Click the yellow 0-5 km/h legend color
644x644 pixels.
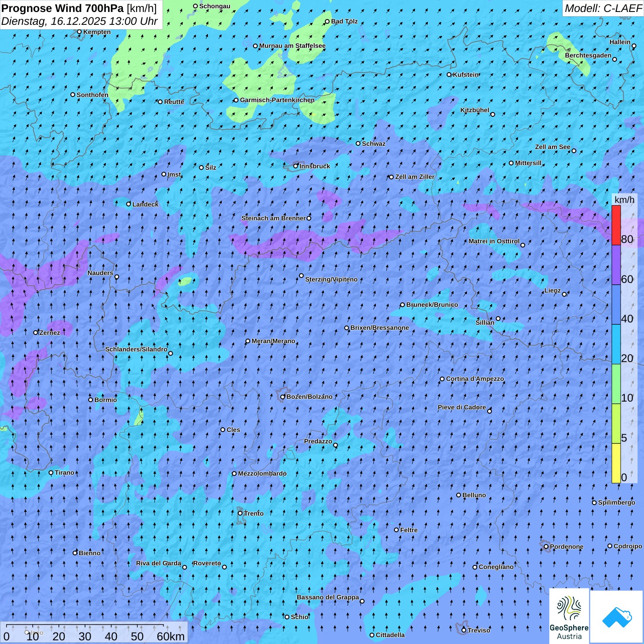pos(616,463)
